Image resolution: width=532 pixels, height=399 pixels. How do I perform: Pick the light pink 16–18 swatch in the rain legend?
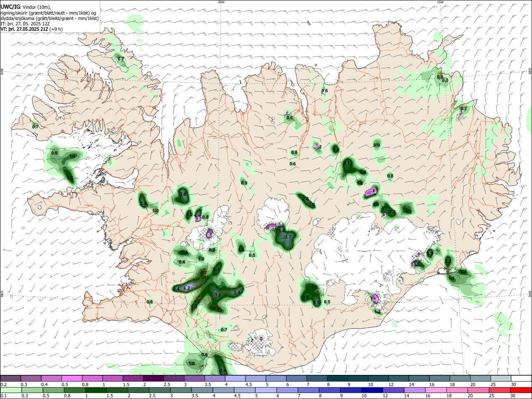(x=436, y=389)
